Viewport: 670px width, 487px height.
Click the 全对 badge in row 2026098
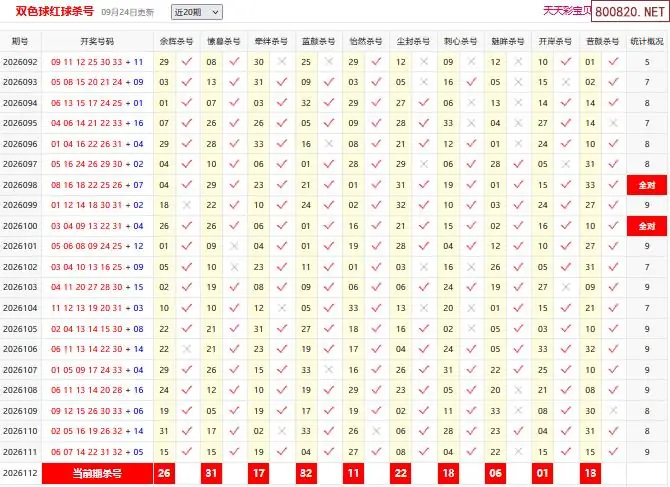tap(647, 185)
